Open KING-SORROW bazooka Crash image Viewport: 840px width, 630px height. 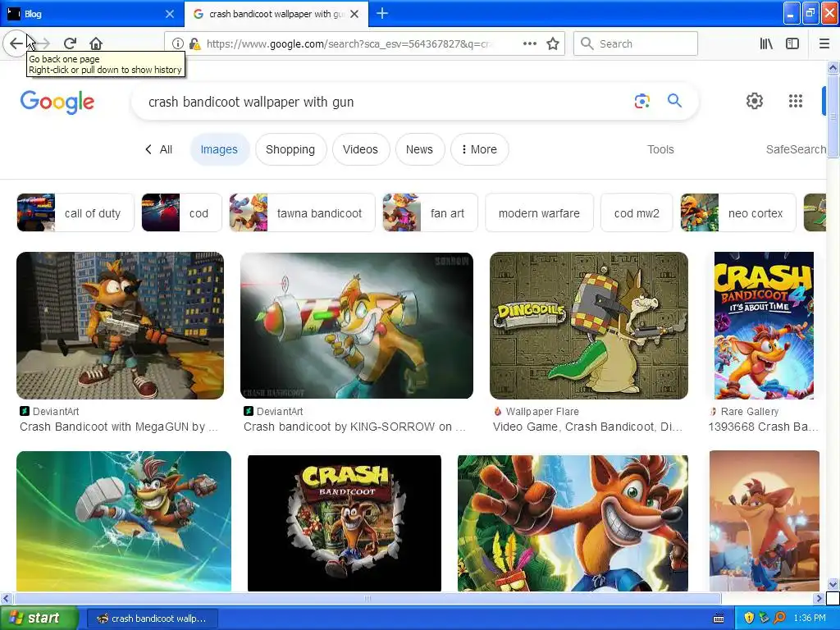tap(357, 326)
